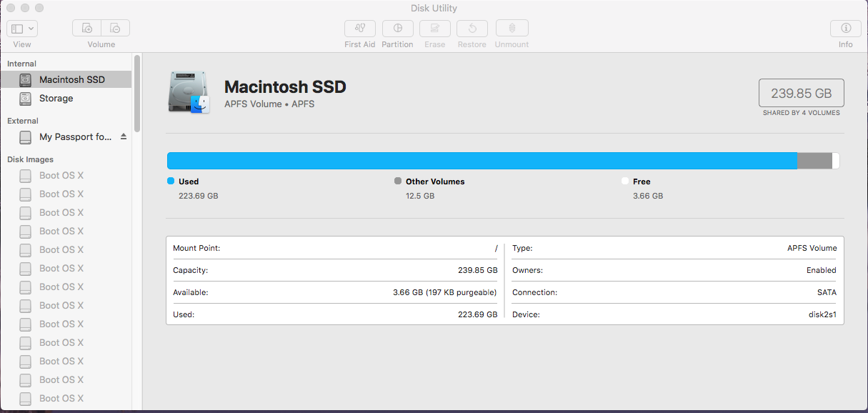Click '12.5 GB' under Other Volumes

(x=420, y=196)
